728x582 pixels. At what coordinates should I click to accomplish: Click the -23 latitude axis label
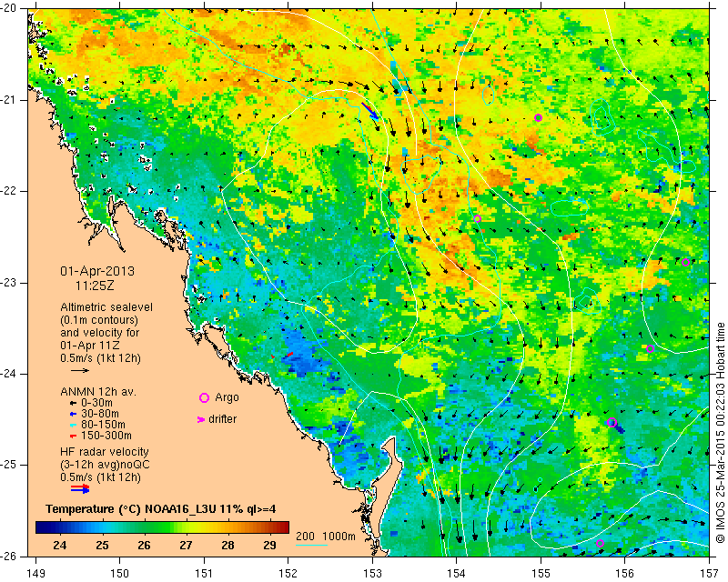point(8,283)
